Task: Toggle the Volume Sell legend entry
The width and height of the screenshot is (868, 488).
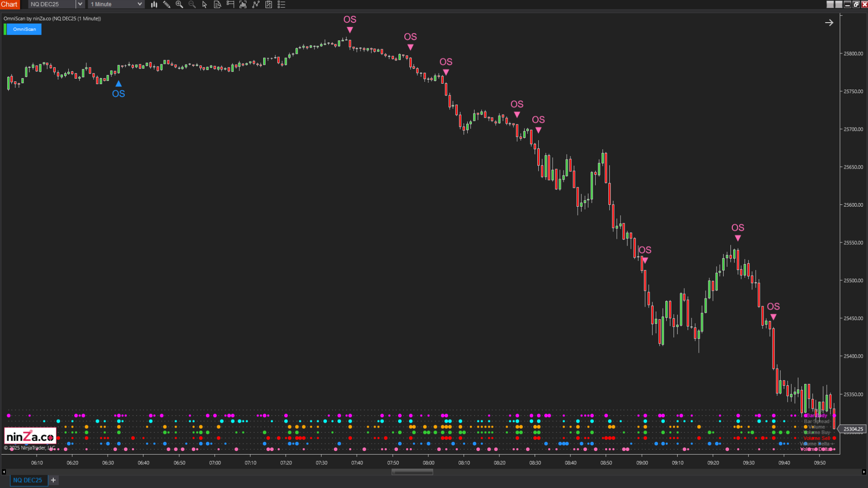Action: (816, 438)
